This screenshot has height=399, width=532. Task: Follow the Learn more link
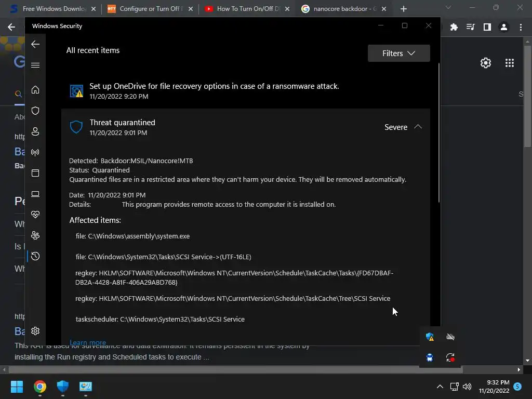tap(87, 342)
